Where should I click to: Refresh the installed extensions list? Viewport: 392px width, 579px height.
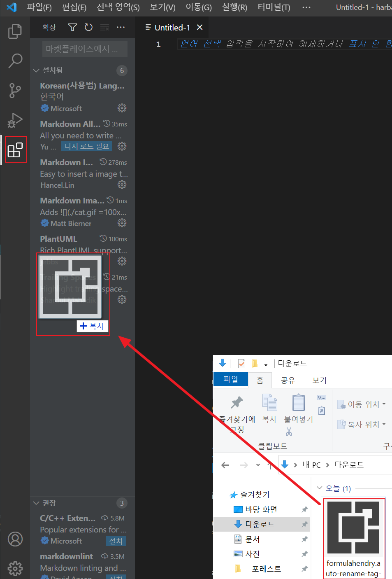(88, 27)
